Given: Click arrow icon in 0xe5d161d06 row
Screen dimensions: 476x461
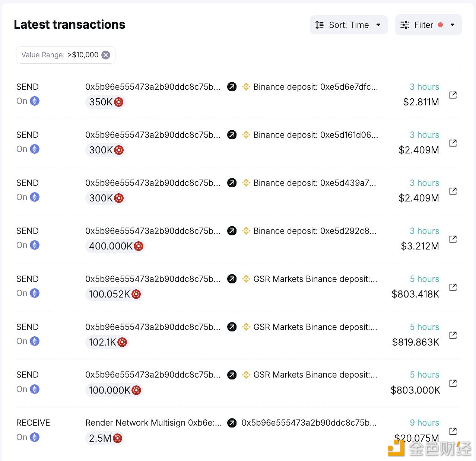Looking at the screenshot, I should click(x=232, y=135).
